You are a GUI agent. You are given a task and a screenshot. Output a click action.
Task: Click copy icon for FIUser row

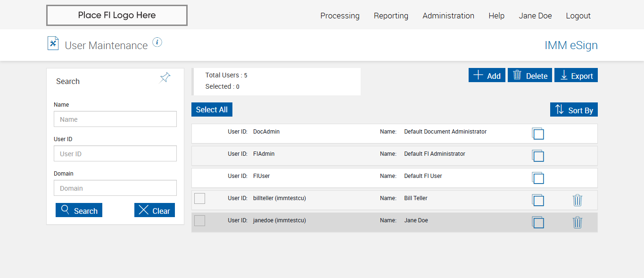click(538, 178)
